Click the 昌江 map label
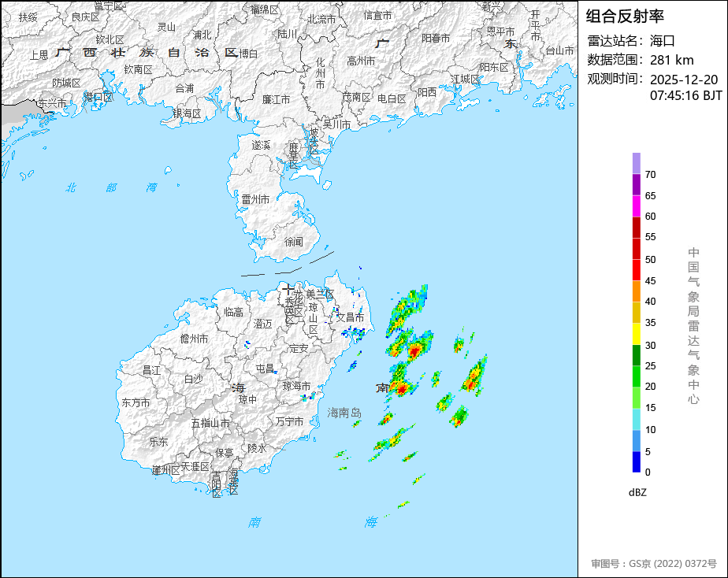728x578 pixels. tap(151, 370)
